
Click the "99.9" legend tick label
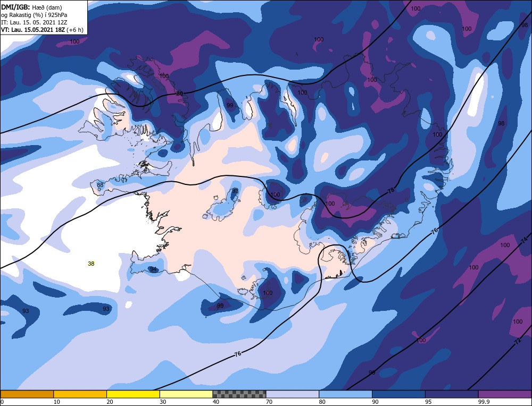(484, 402)
